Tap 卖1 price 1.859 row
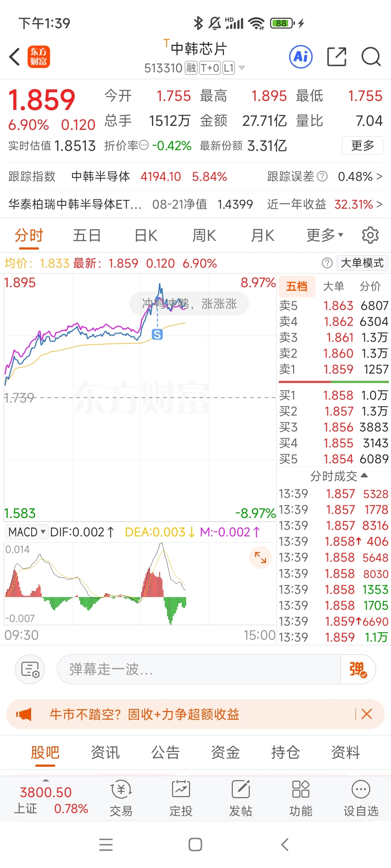Viewport: 391px width, 868px height. pyautogui.click(x=333, y=369)
